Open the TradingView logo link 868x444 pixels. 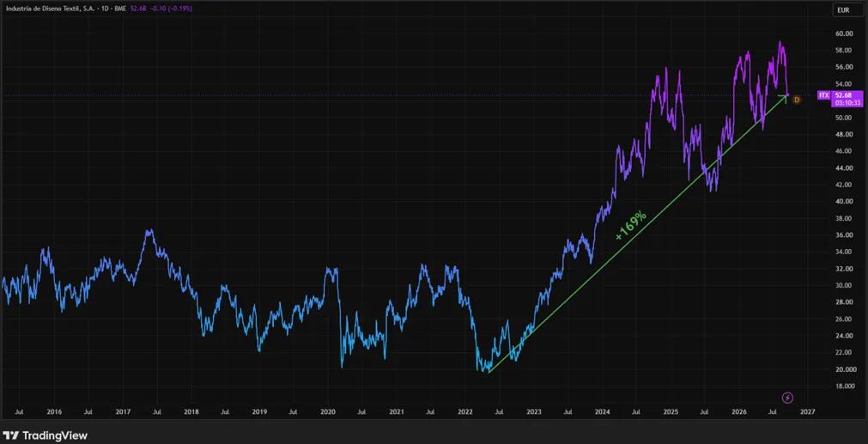[x=45, y=435]
